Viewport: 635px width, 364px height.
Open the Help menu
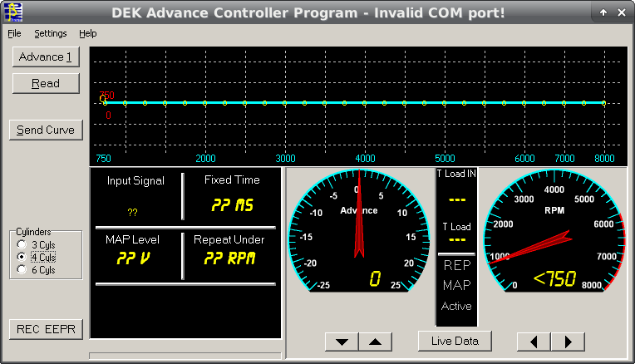pos(88,33)
